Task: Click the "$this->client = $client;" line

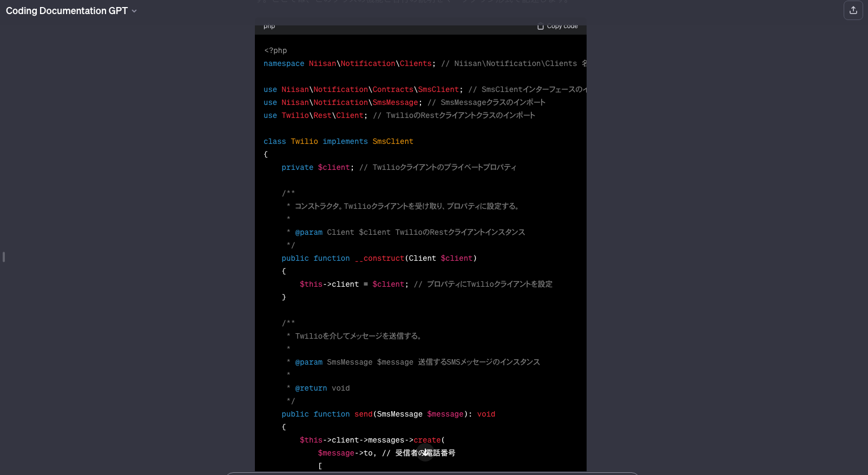Action: pyautogui.click(x=354, y=284)
